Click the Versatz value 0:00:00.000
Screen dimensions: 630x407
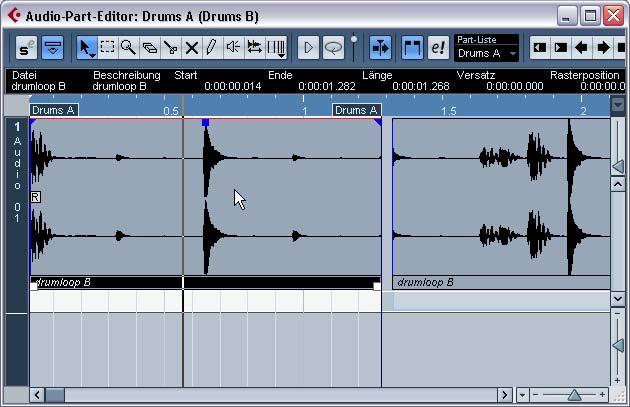515,86
